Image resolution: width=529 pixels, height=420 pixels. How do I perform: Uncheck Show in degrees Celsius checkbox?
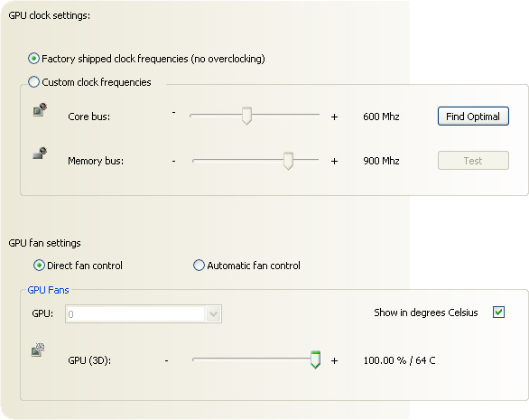tap(498, 312)
